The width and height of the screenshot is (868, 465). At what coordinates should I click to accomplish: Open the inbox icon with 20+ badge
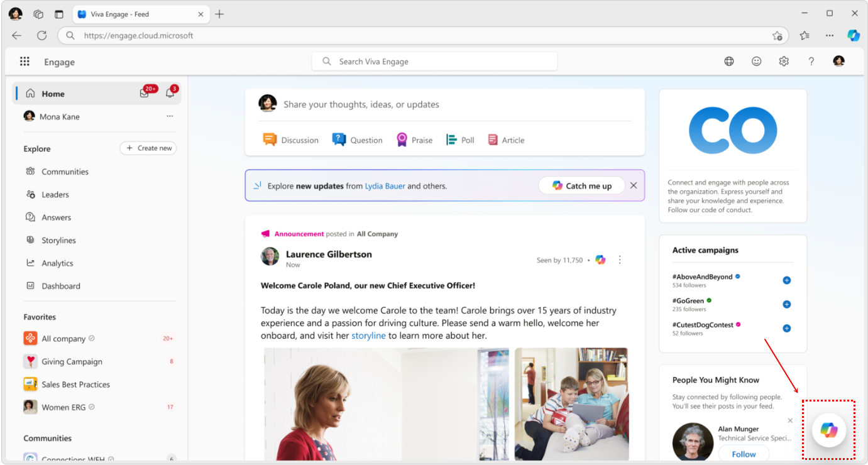[145, 94]
